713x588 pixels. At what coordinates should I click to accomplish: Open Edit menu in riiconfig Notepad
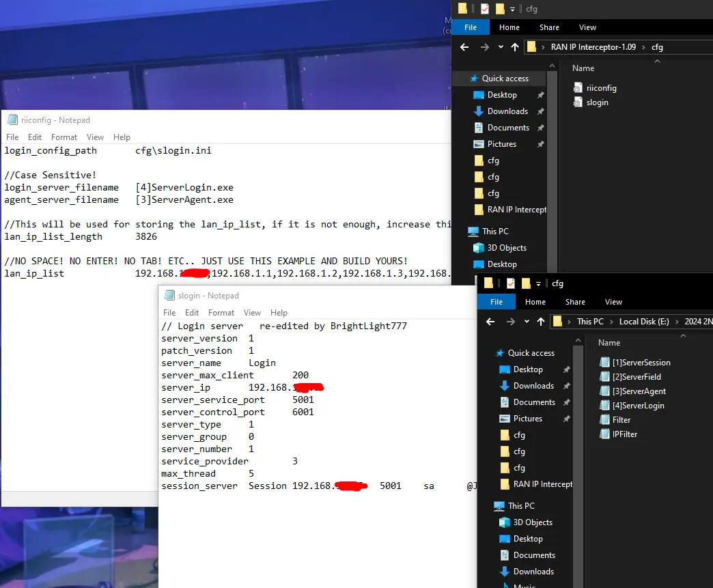click(35, 137)
